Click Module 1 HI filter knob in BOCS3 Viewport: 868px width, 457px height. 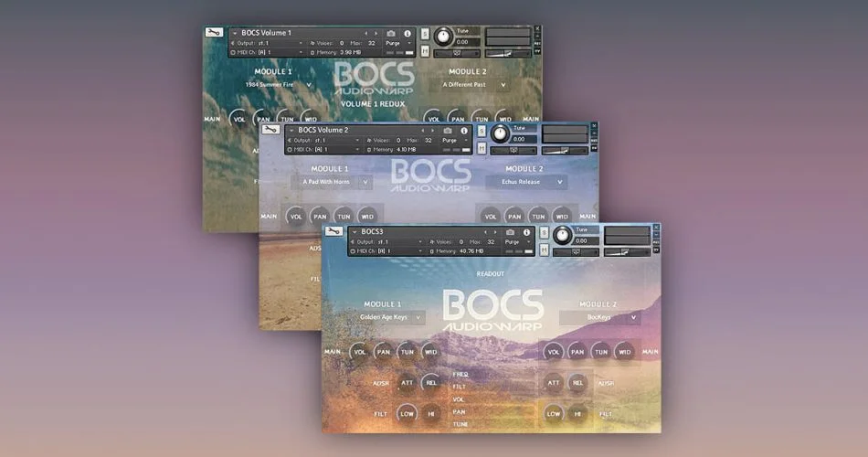tap(430, 414)
